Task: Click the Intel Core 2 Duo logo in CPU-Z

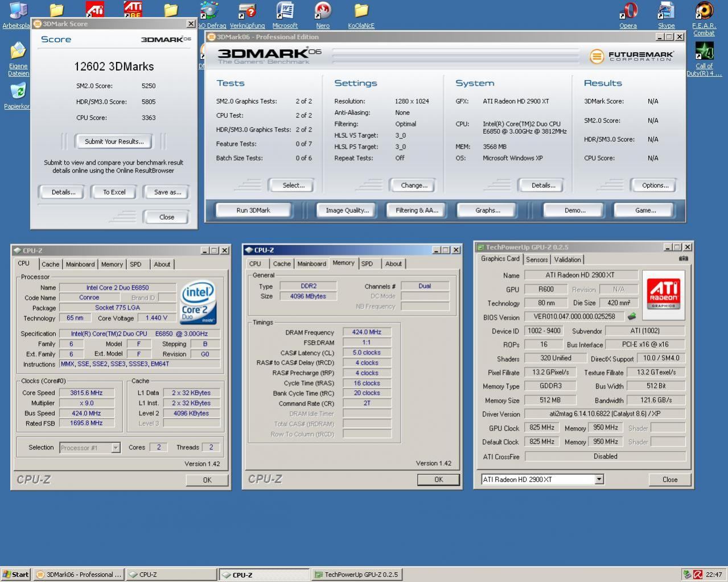Action: point(198,303)
